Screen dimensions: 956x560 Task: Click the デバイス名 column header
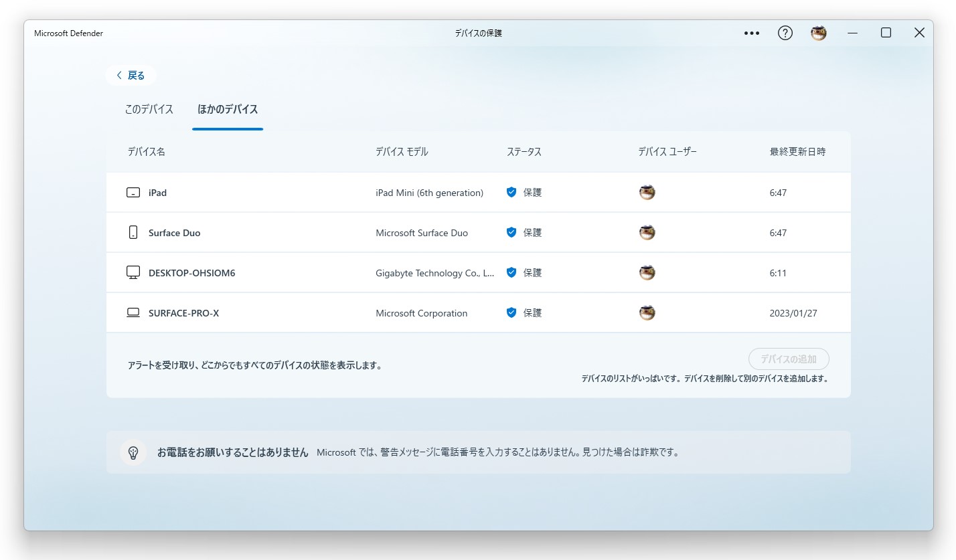(146, 151)
